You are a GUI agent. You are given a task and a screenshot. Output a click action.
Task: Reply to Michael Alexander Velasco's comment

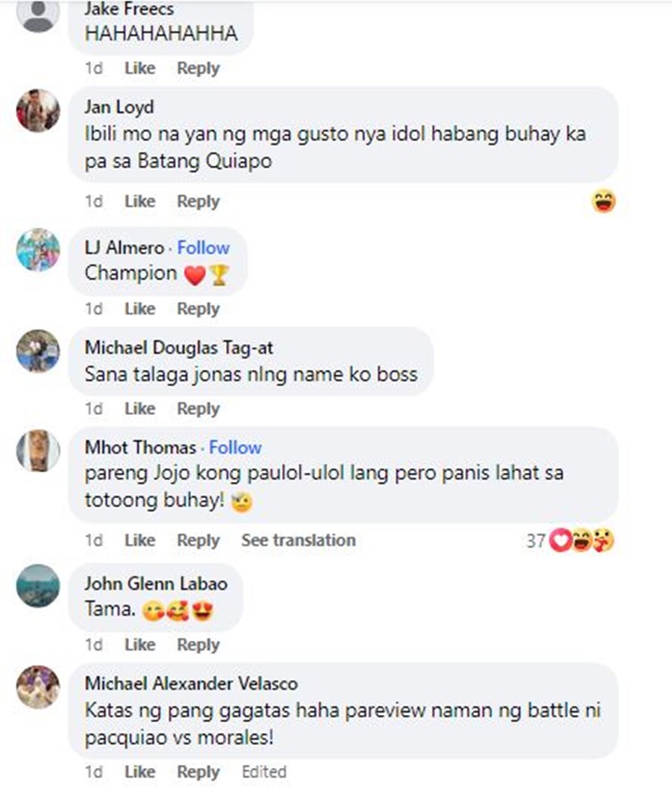(198, 772)
